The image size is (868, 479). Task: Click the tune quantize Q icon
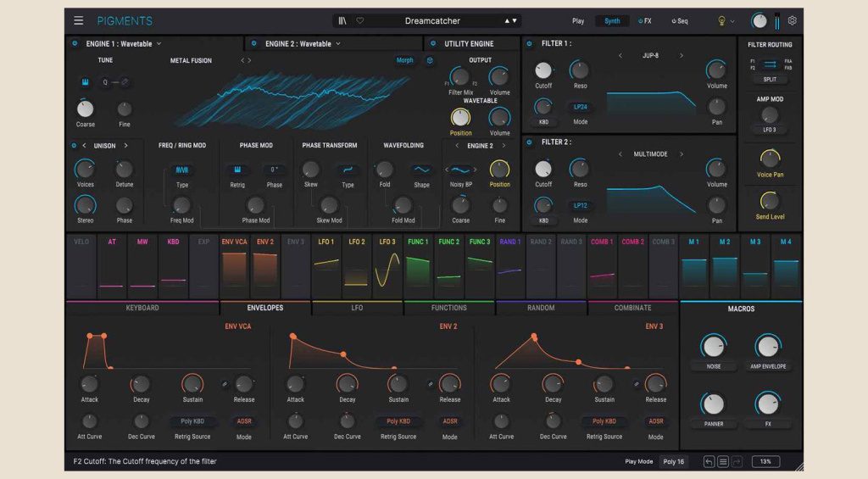[x=105, y=82]
